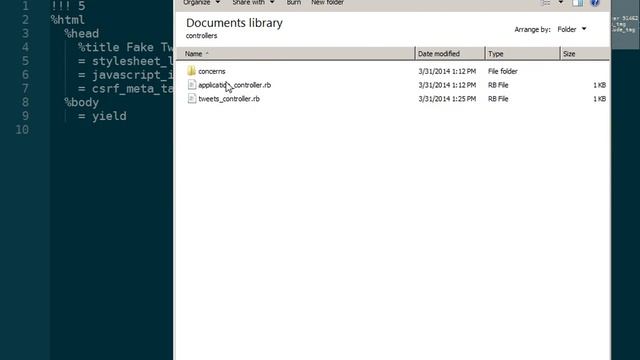Open the Help icon
This screenshot has height=360, width=640.
click(595, 3)
